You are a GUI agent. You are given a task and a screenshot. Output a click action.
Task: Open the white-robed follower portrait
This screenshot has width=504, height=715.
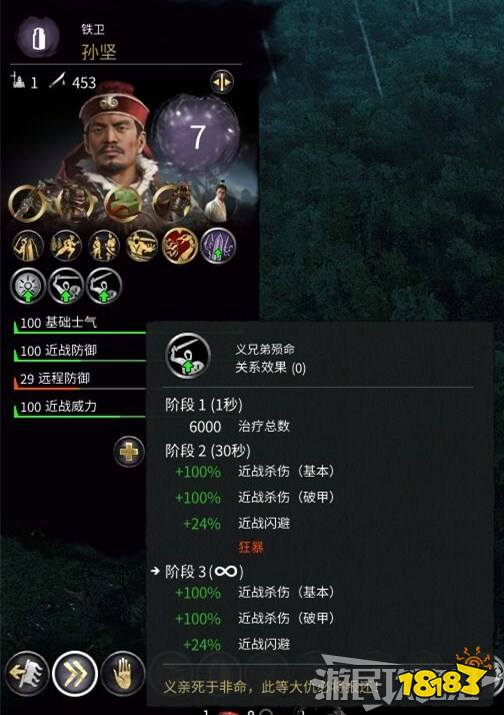tap(220, 201)
